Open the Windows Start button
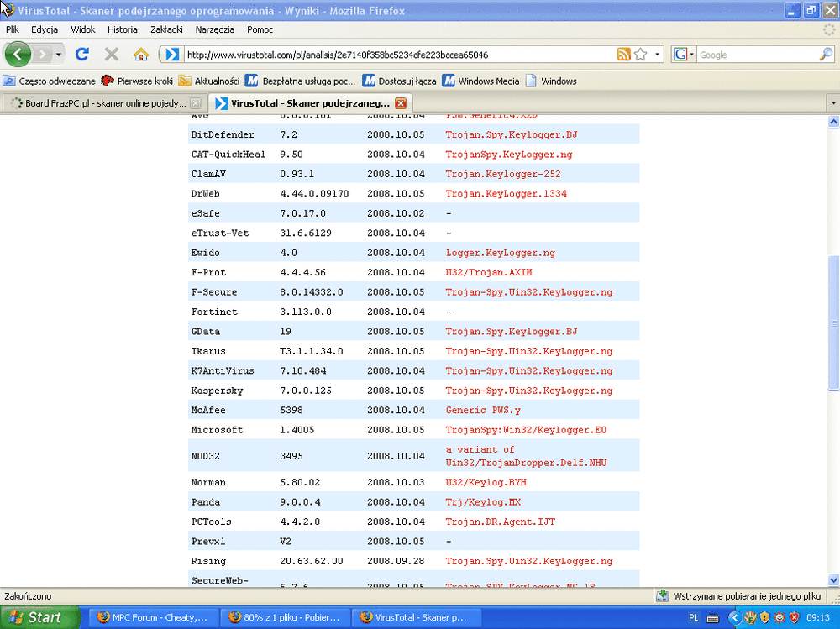840x629 pixels. point(39,617)
